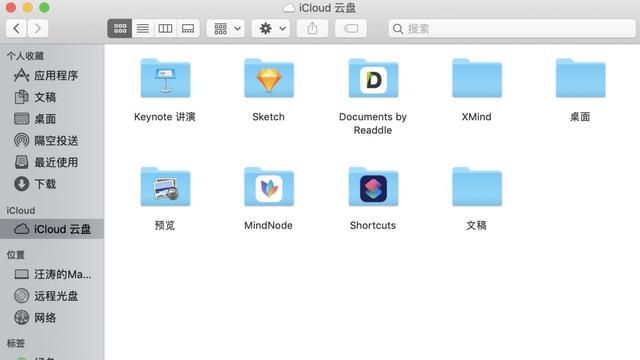Switch to list view

pos(143,29)
